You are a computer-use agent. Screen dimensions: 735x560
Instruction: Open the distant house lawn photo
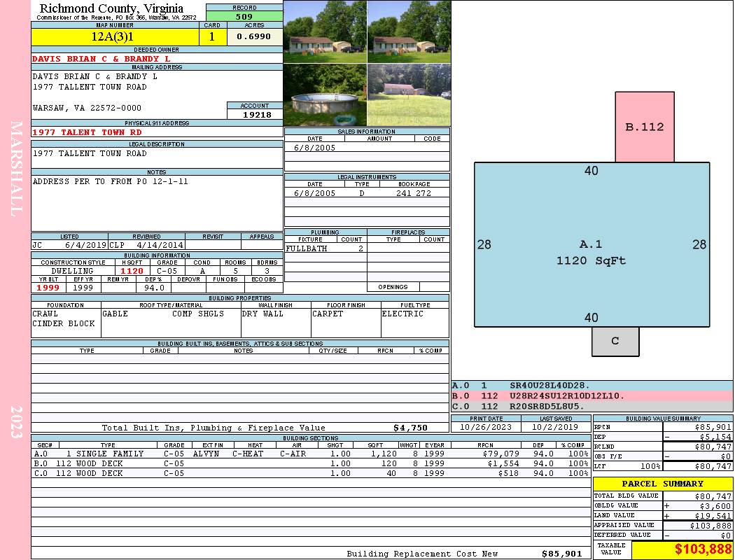coord(409,95)
